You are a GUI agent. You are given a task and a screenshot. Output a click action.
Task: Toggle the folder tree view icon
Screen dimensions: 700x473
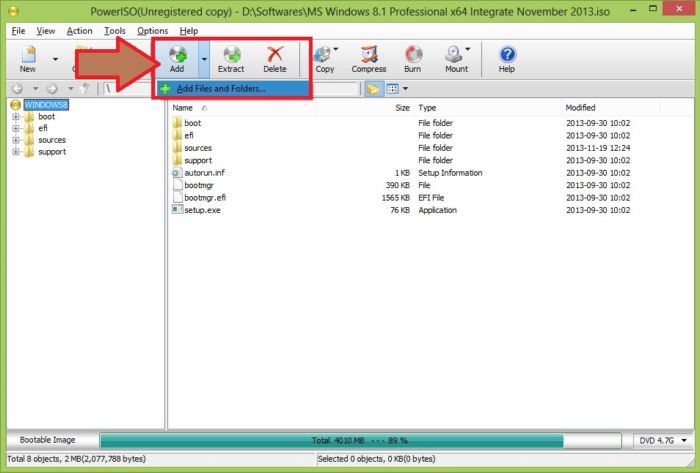(373, 89)
